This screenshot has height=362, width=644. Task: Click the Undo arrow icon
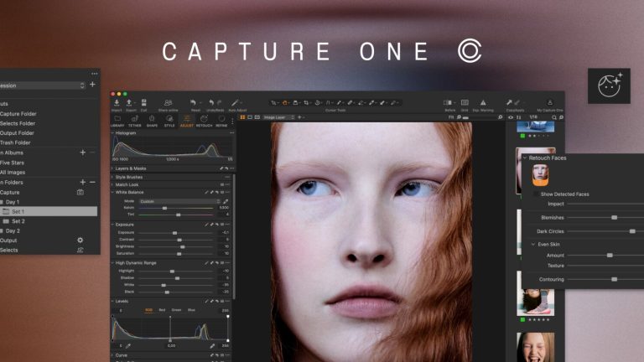click(211, 102)
